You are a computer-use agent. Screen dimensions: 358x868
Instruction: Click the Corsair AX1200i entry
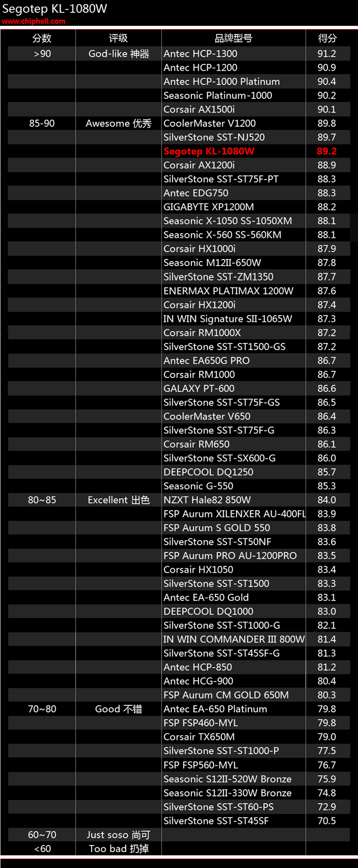coord(199,165)
